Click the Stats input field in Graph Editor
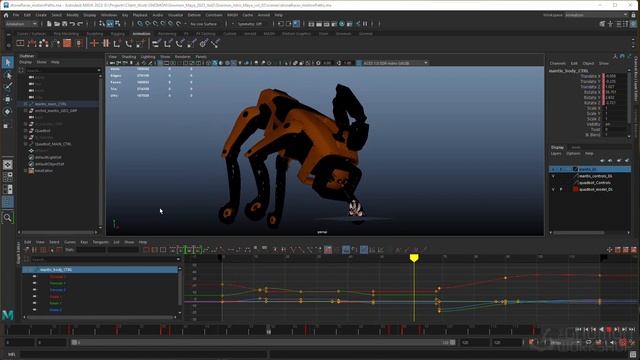This screenshot has width=640, height=360. [91, 250]
